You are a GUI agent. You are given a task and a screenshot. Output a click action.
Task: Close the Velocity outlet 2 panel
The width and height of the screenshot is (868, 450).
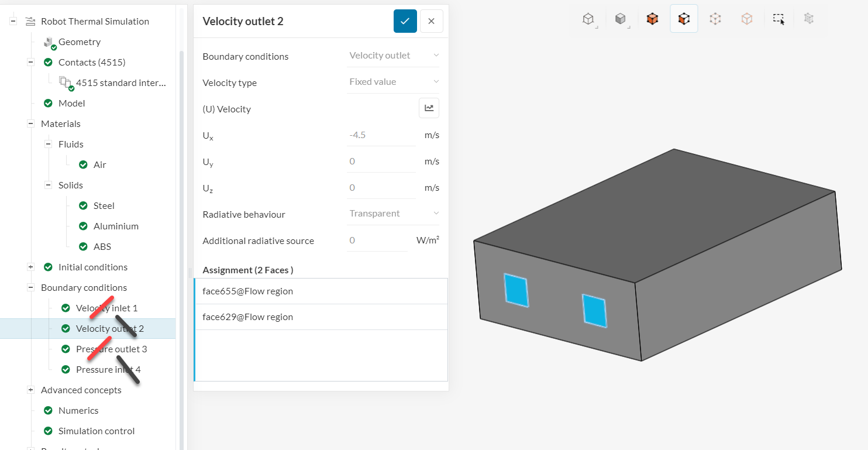click(431, 21)
